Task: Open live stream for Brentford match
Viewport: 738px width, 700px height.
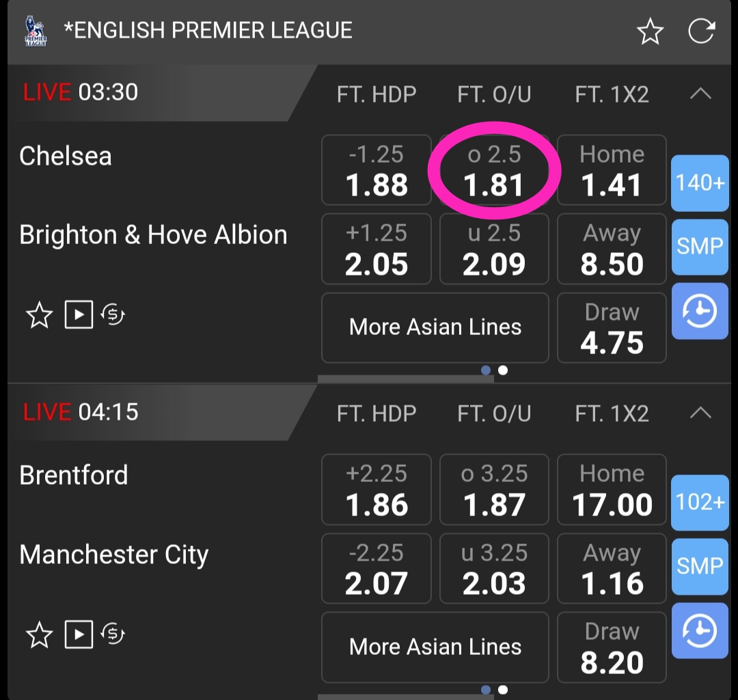Action: coord(79,635)
